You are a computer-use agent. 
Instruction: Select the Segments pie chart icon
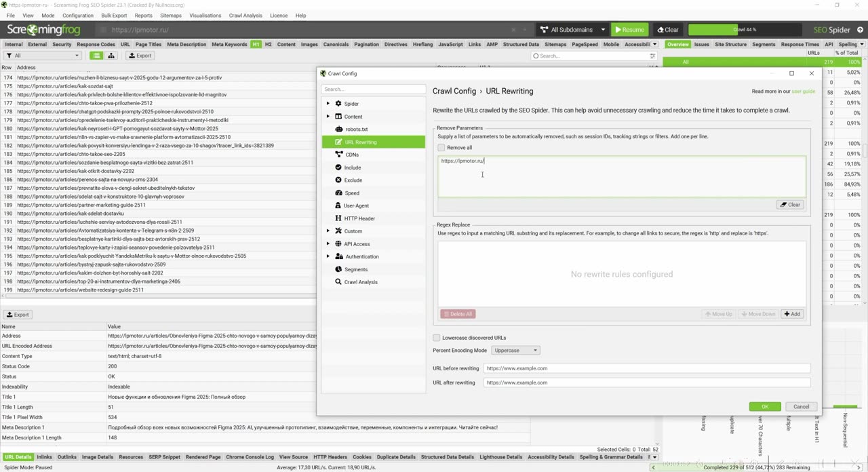pos(338,269)
